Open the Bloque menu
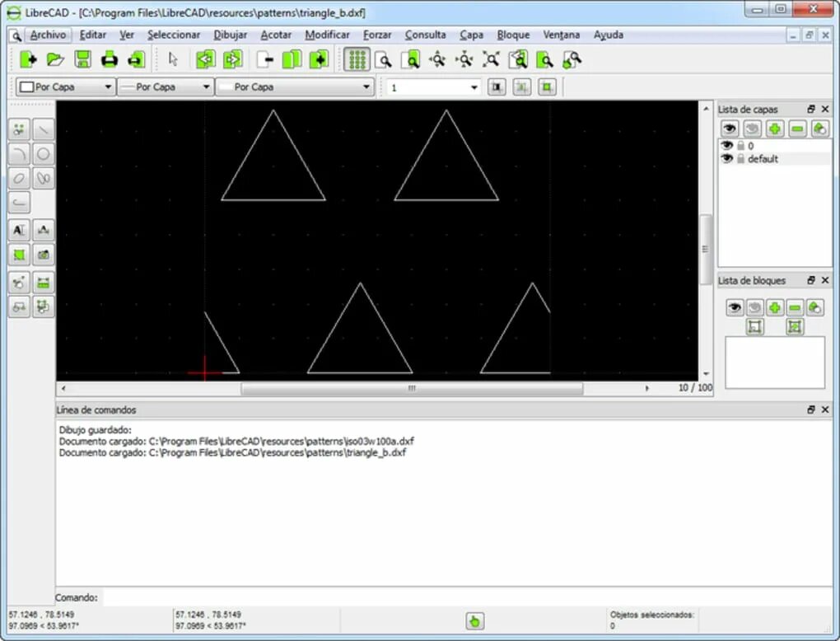This screenshot has width=840, height=641. (513, 35)
